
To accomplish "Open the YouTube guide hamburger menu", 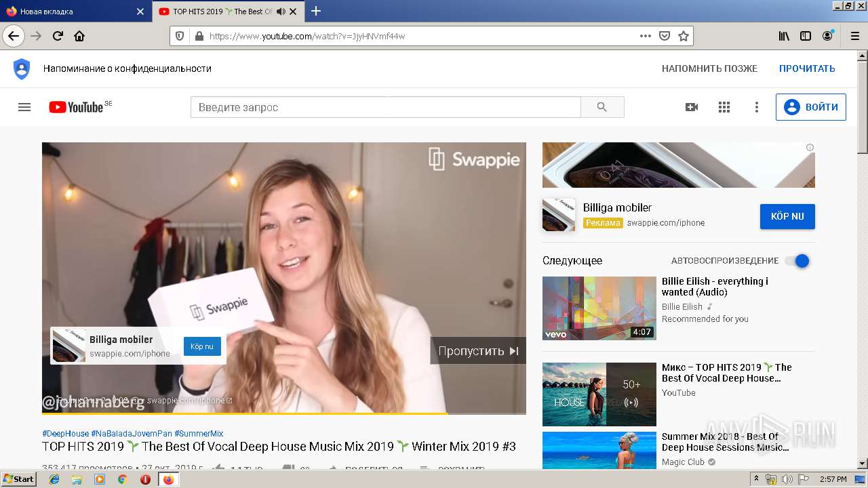I will (24, 107).
